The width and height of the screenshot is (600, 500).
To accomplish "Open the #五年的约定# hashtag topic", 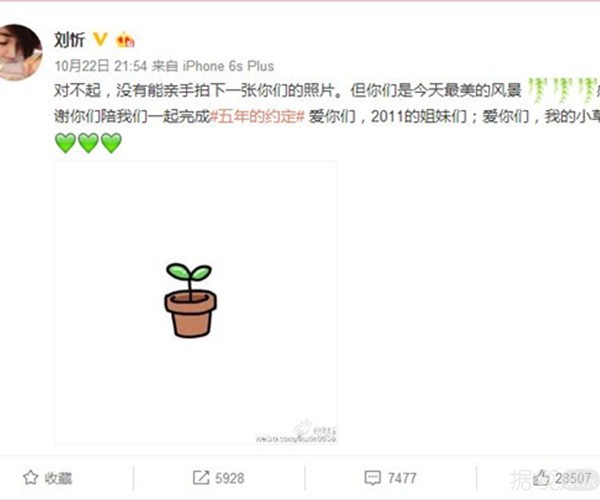I will point(258,116).
